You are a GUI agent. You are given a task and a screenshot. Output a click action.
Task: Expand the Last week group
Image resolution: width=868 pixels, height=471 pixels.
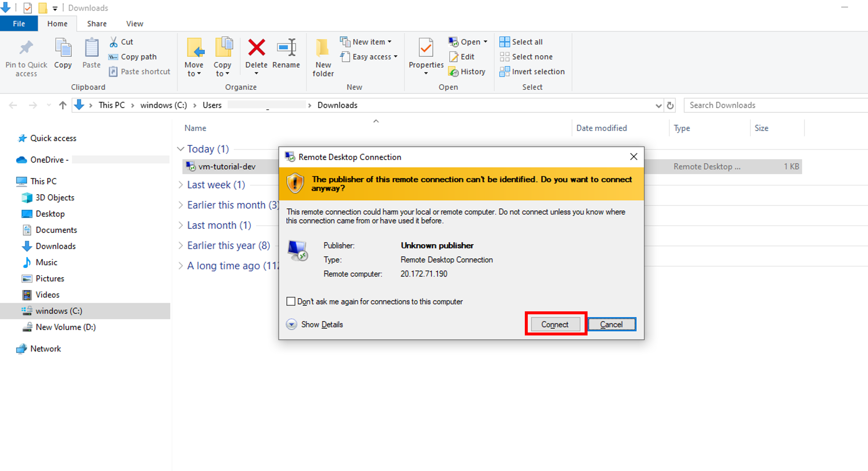pos(181,185)
